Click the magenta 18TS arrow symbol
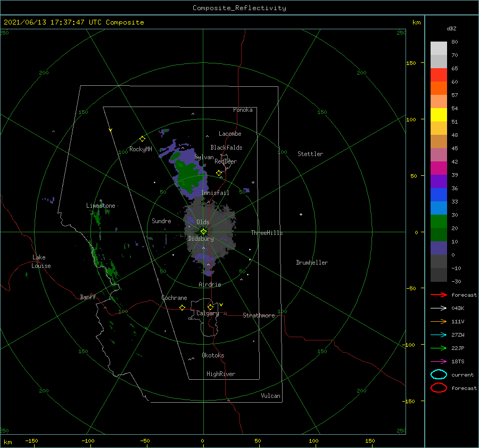 pos(439,362)
